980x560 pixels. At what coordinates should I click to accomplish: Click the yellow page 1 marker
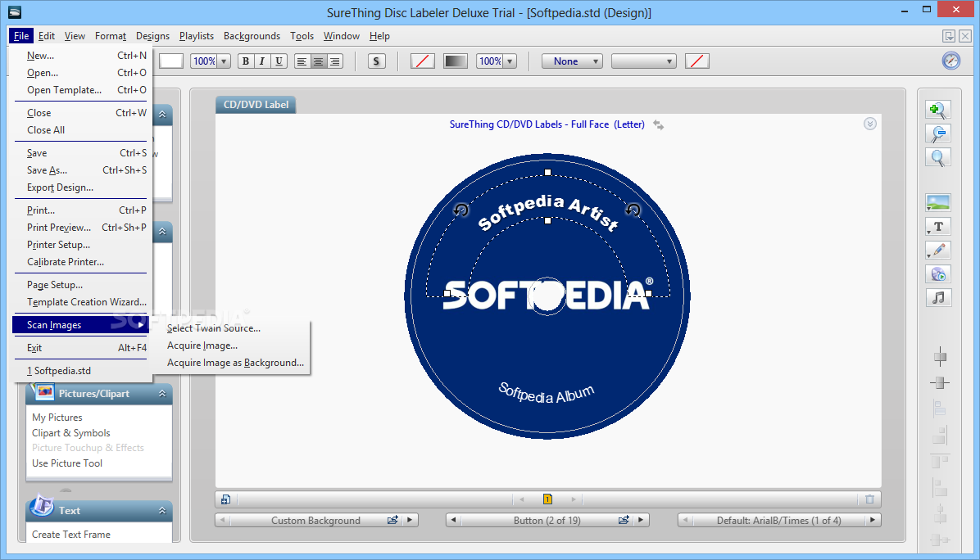(547, 499)
